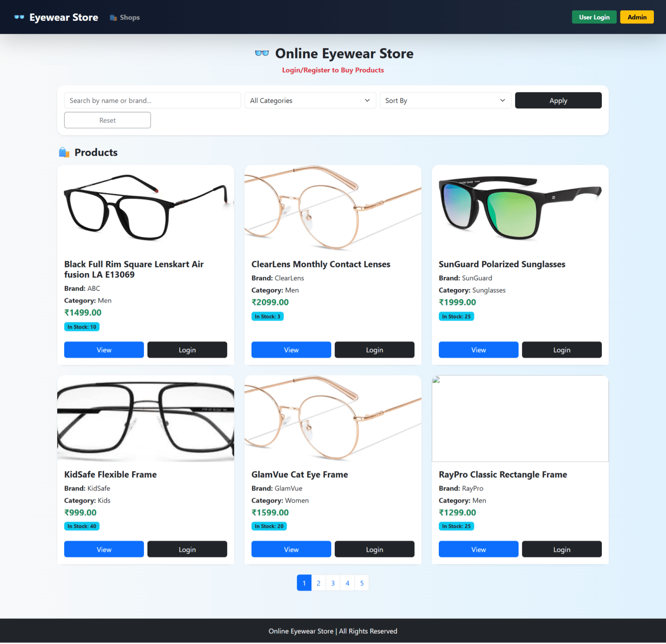The height and width of the screenshot is (644, 666).
Task: View the SunGuard Polarized Sunglasses product
Action: tap(478, 350)
